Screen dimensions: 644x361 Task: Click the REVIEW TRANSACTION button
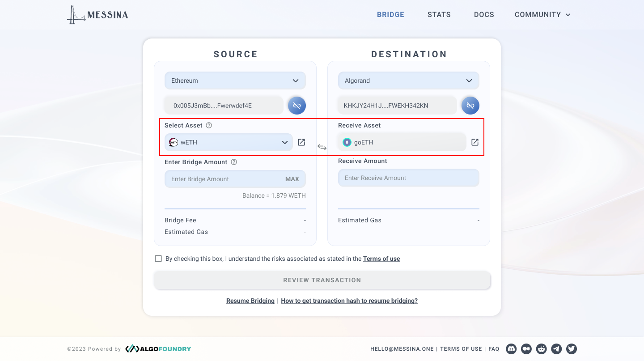(x=322, y=280)
